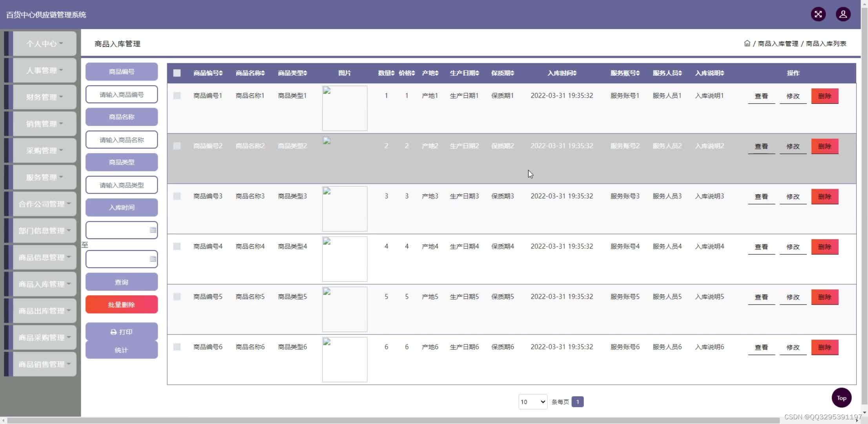Click 修改 for 商品编号6 row
The width and height of the screenshot is (868, 424).
[x=793, y=347]
